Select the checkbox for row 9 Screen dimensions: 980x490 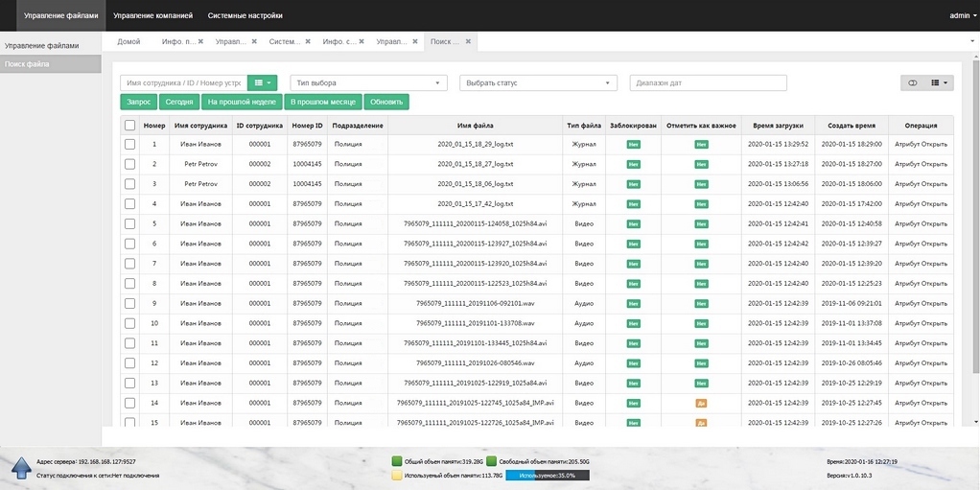(x=129, y=303)
